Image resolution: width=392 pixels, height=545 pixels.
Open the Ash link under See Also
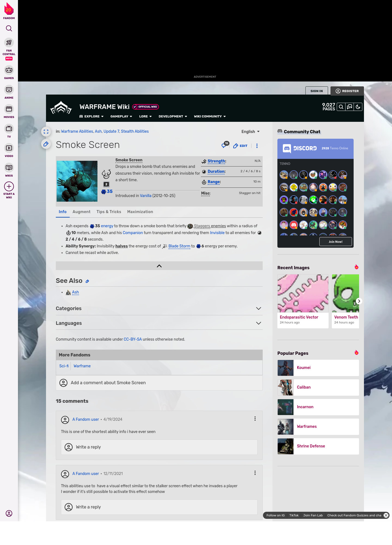click(75, 292)
